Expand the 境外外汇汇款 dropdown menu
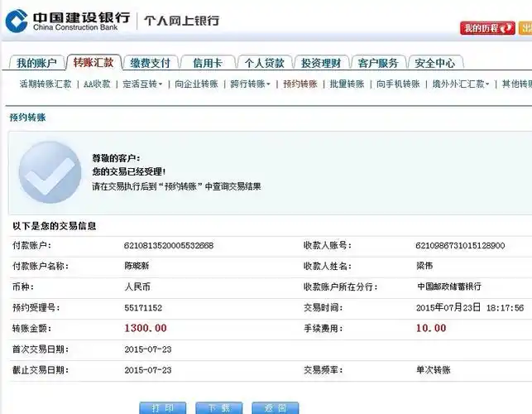 point(460,84)
